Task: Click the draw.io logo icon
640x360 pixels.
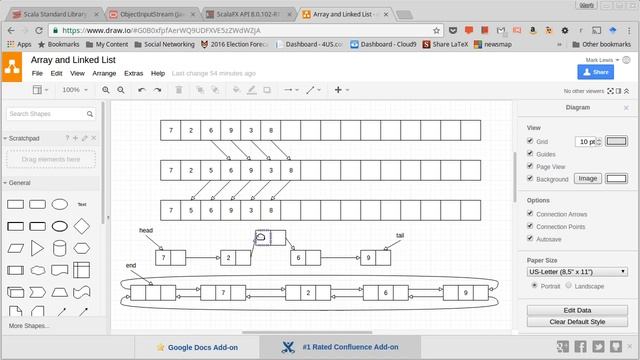Action: [x=12, y=67]
